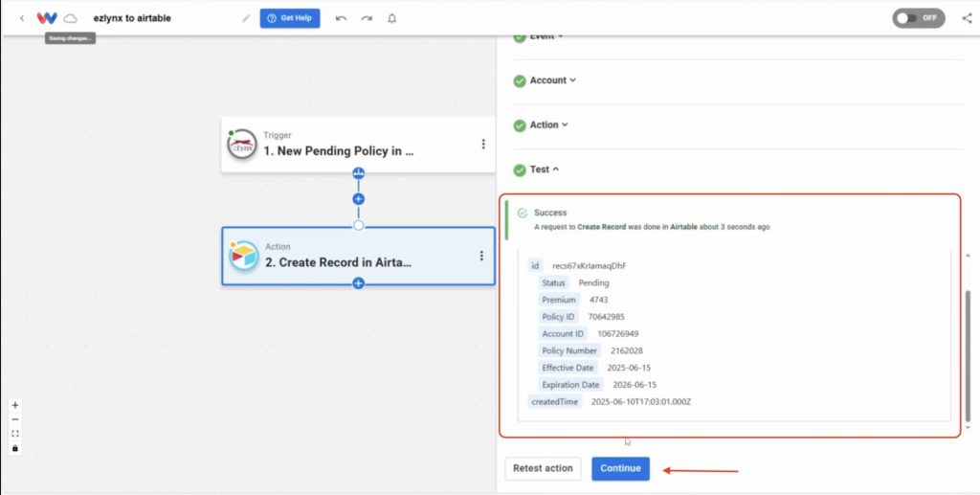
Task: Open the notifications bell
Action: click(x=391, y=18)
